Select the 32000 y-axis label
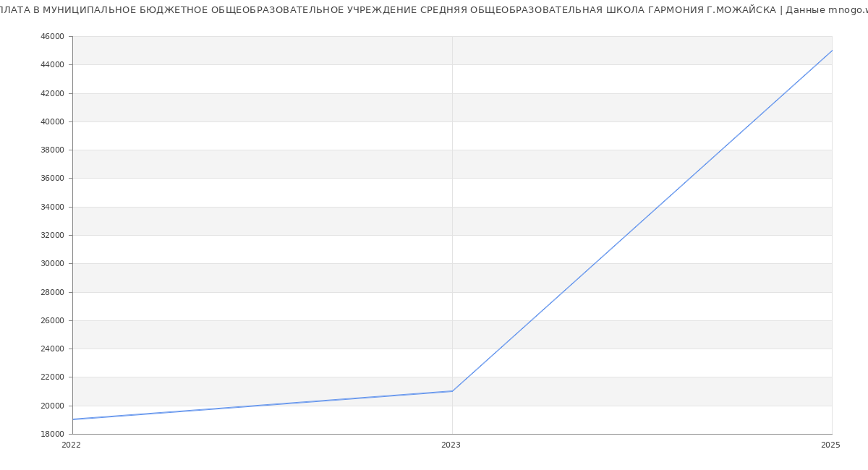Viewport: 868px width, 470px height. coord(54,235)
